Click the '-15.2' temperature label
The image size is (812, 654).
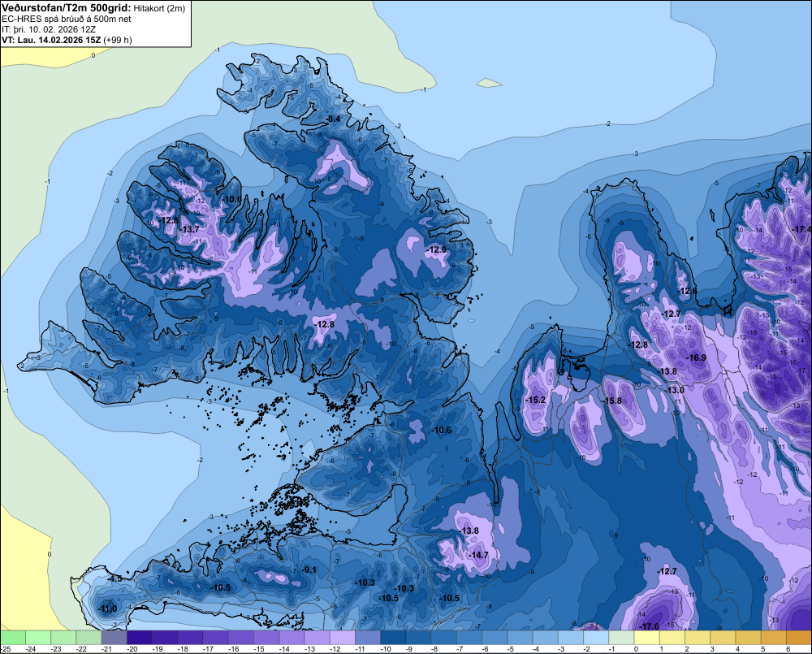[535, 400]
